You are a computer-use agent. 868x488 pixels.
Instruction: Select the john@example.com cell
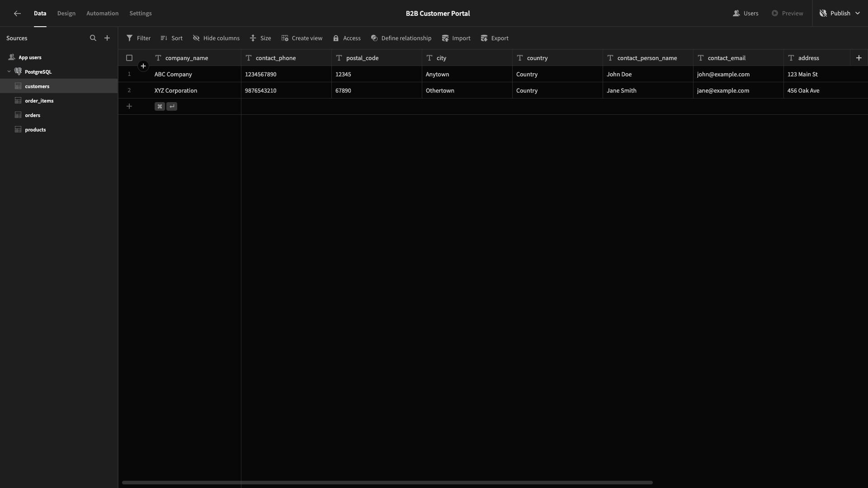tap(738, 74)
